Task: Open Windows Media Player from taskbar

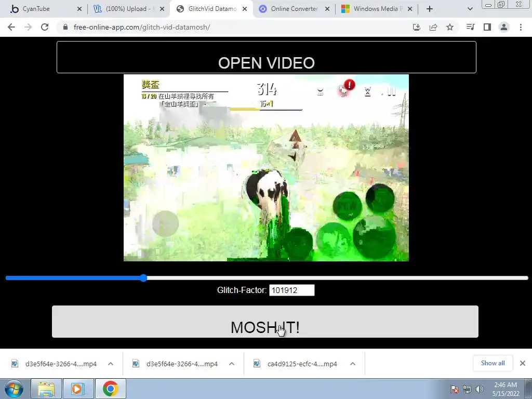Action: (x=78, y=389)
